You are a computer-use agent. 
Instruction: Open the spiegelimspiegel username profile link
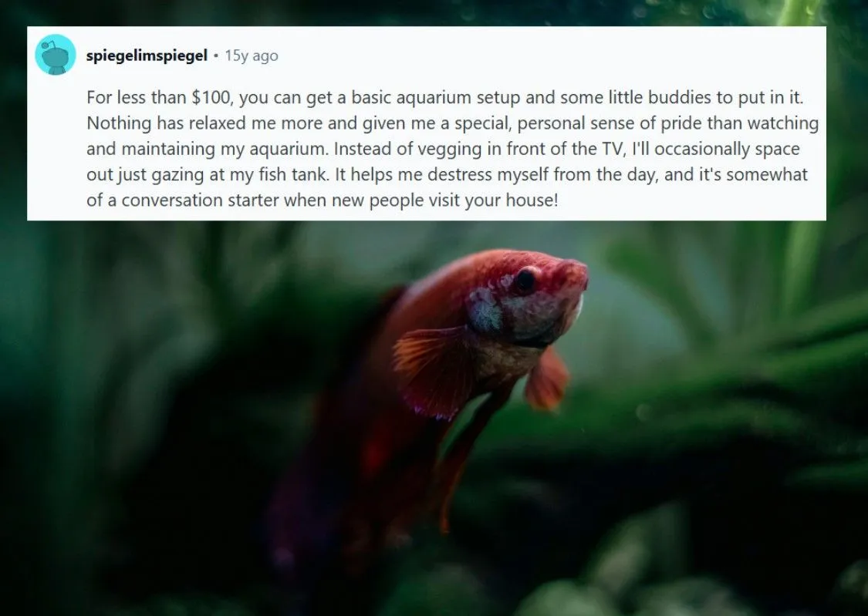pyautogui.click(x=147, y=56)
